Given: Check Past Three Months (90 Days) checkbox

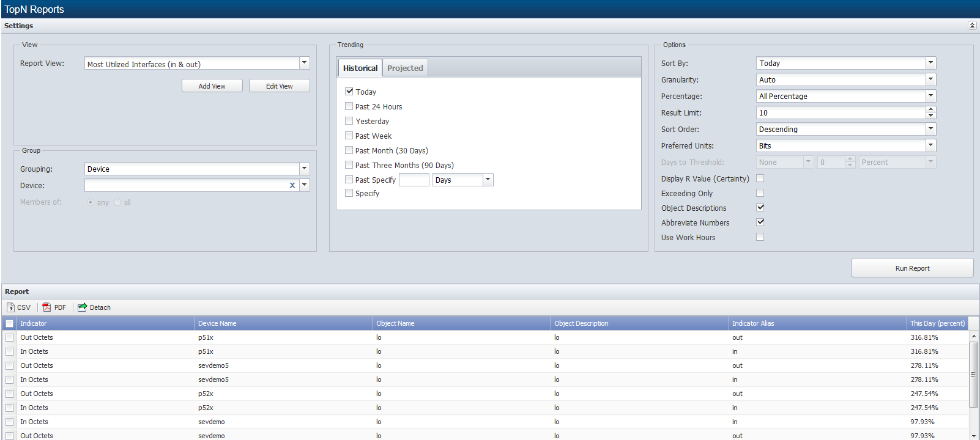Looking at the screenshot, I should [x=349, y=164].
